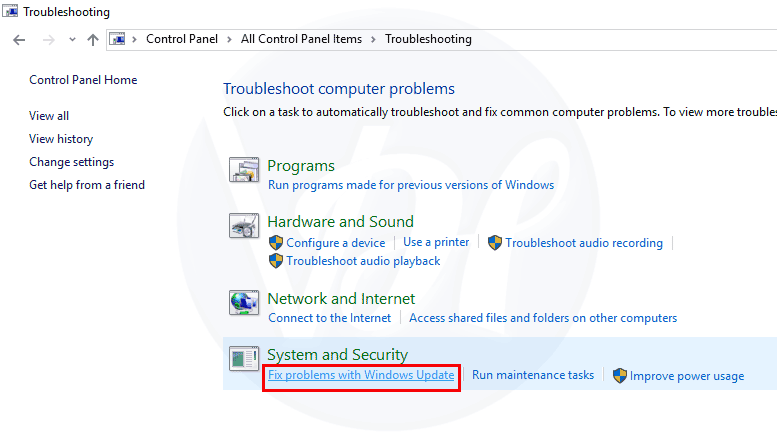Click the Network and Internet icon
This screenshot has height=438, width=777.
click(244, 303)
